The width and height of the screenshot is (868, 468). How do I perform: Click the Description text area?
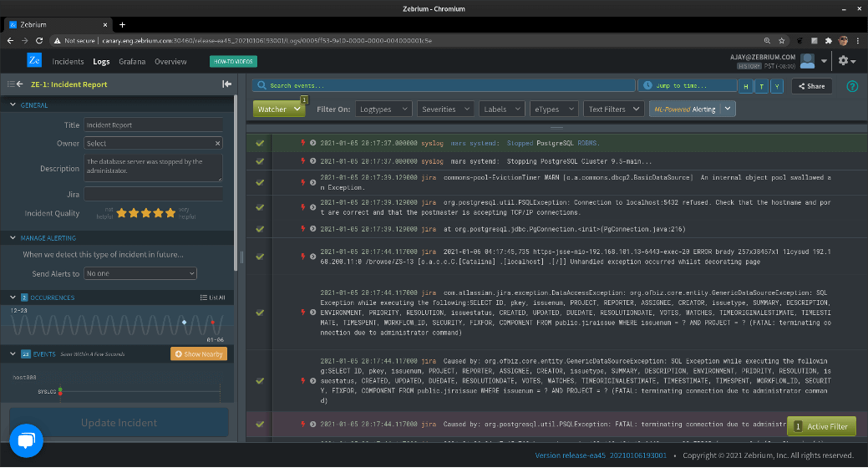154,167
